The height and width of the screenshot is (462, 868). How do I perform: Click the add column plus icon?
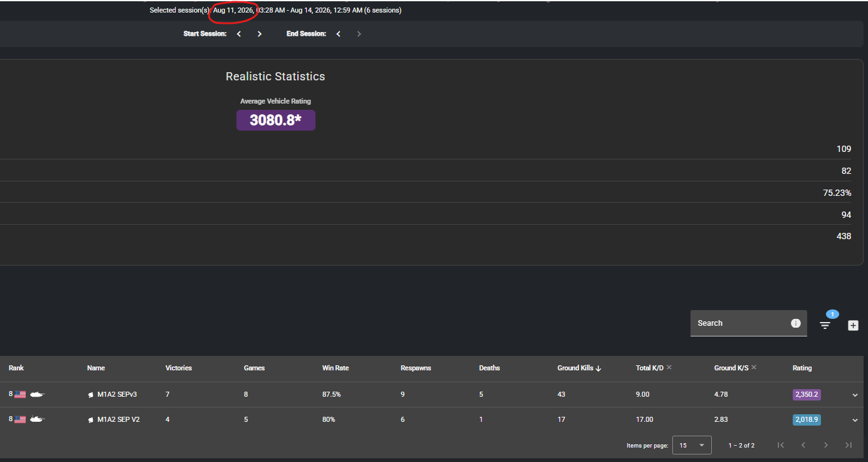tap(853, 325)
